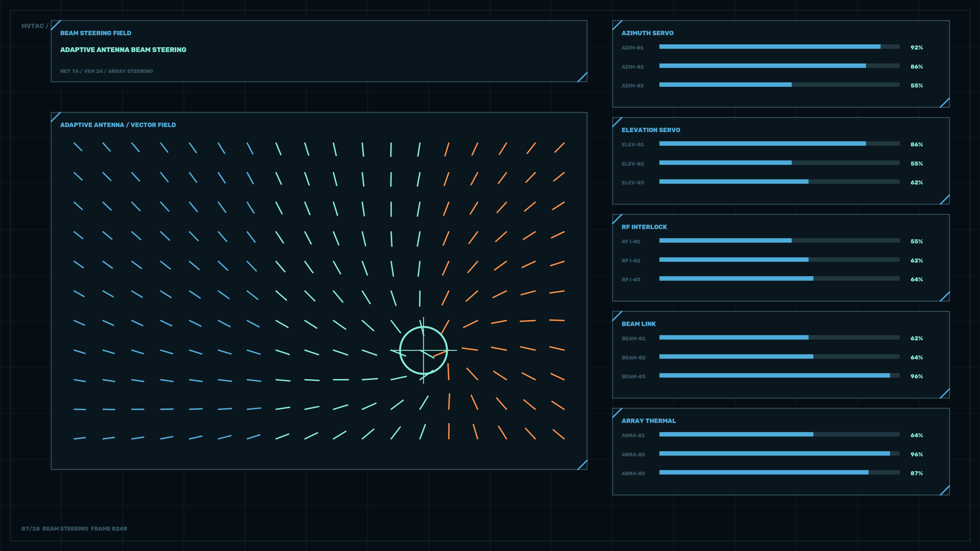This screenshot has height=551, width=980.
Task: Click the ARRA-01 row label
Action: point(633,435)
